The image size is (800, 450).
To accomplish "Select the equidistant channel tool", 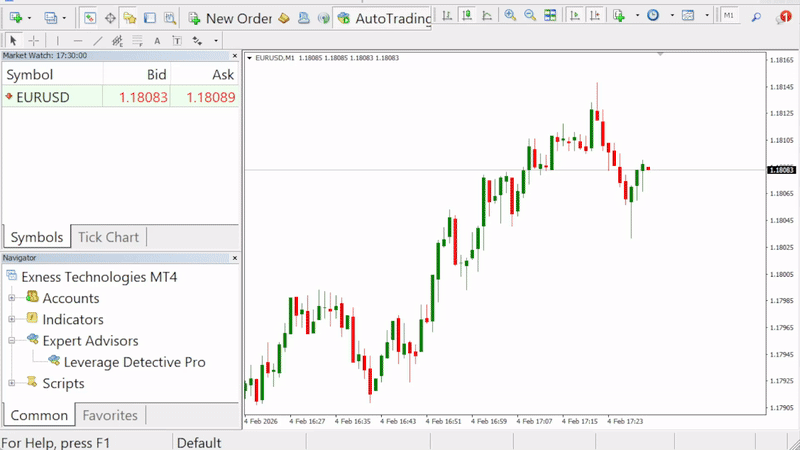I will click(117, 40).
